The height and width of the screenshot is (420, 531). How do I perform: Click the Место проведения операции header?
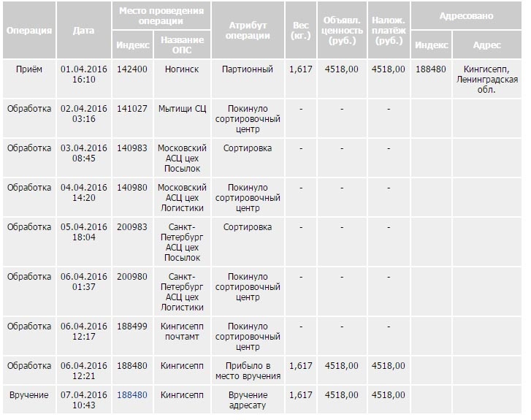[x=161, y=15]
